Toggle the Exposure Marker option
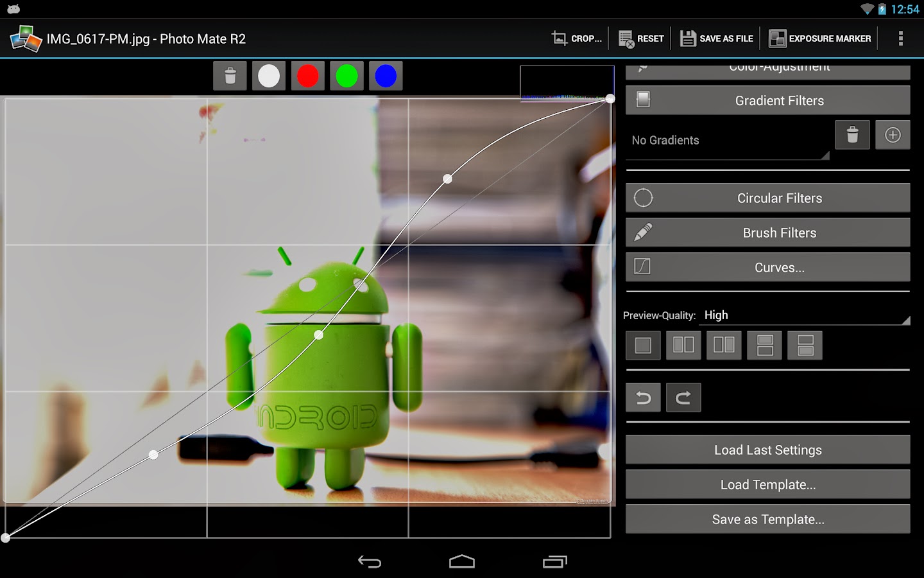This screenshot has height=578, width=924. pyautogui.click(x=819, y=39)
